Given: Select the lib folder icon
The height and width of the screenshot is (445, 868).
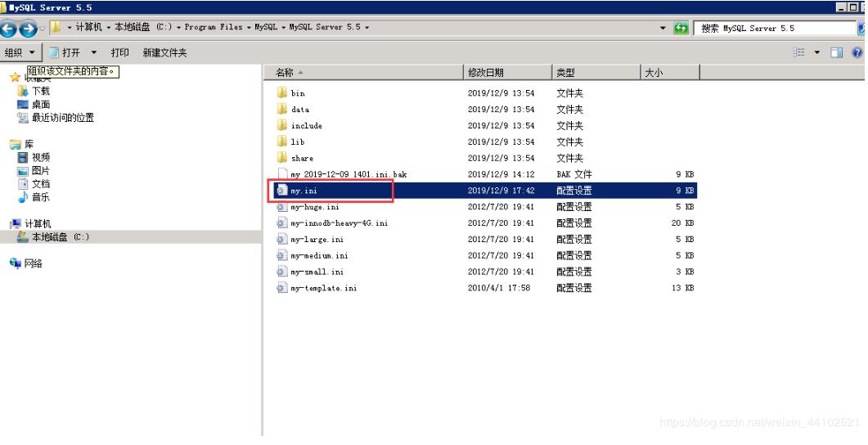Looking at the screenshot, I should click(x=282, y=142).
